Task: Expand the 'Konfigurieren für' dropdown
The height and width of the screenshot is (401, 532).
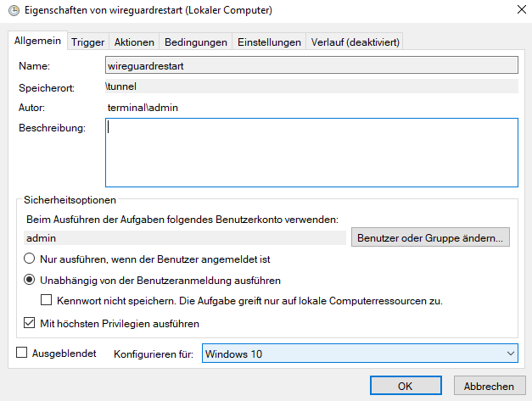Action: 360,354
